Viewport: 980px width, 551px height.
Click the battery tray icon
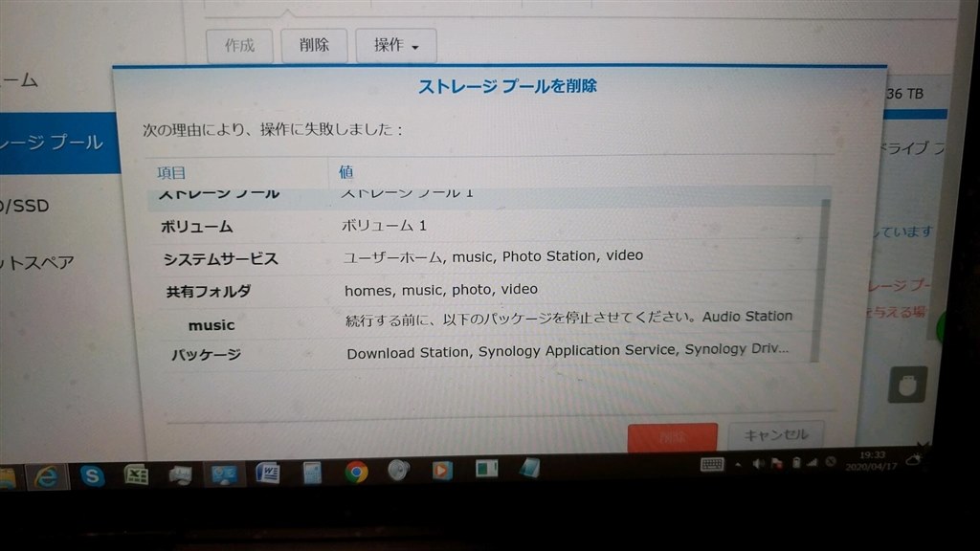[796, 463]
